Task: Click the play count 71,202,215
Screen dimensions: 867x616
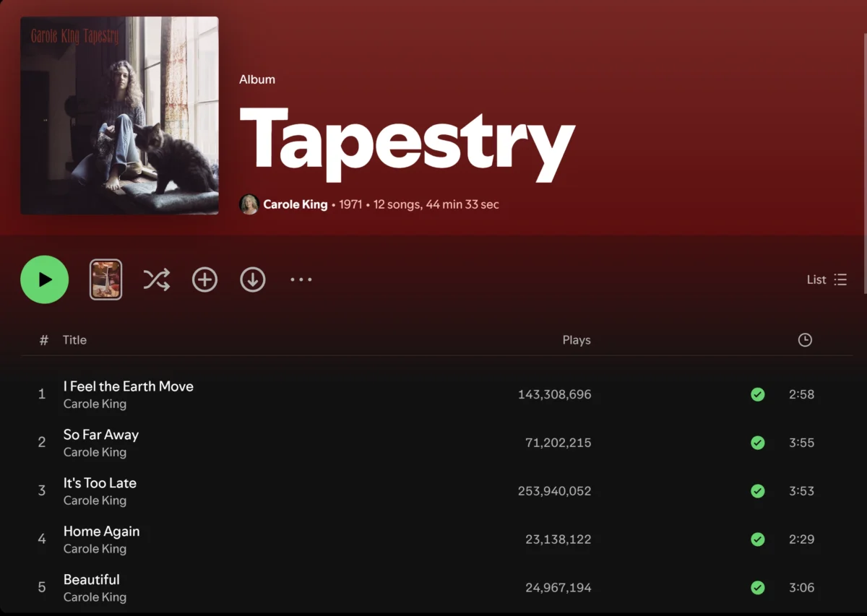Action: 558,443
